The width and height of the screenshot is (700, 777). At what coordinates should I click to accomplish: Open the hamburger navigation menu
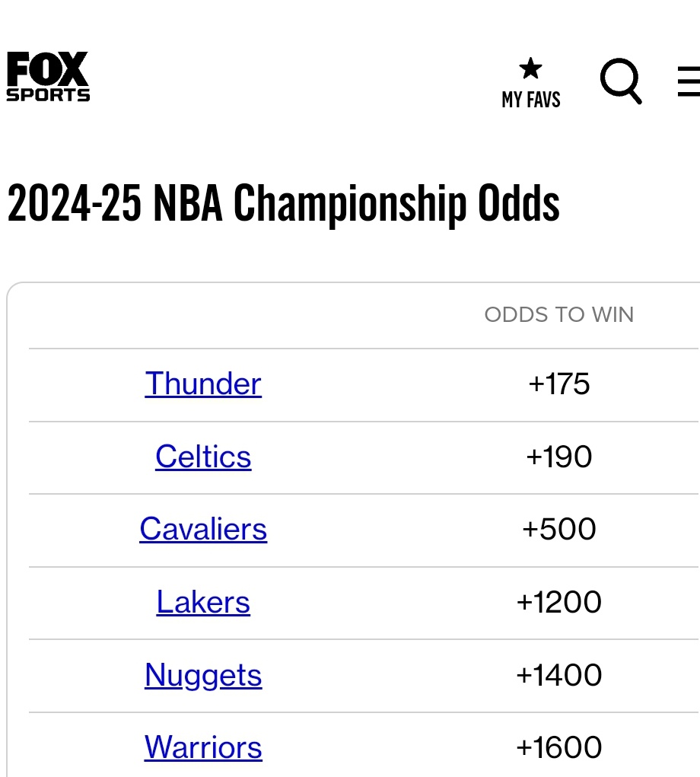689,81
